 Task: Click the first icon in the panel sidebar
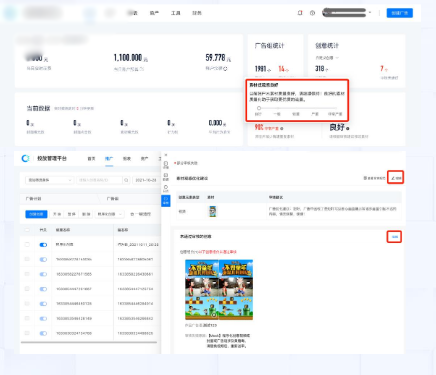166,165
